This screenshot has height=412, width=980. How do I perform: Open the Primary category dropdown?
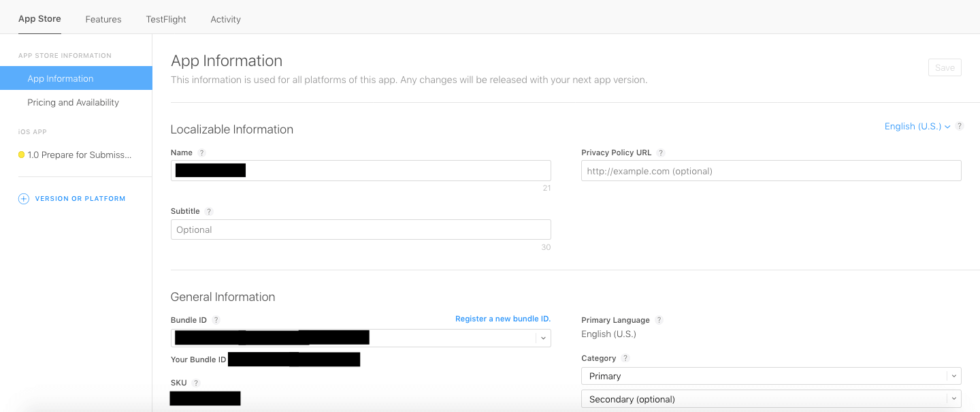pyautogui.click(x=771, y=376)
